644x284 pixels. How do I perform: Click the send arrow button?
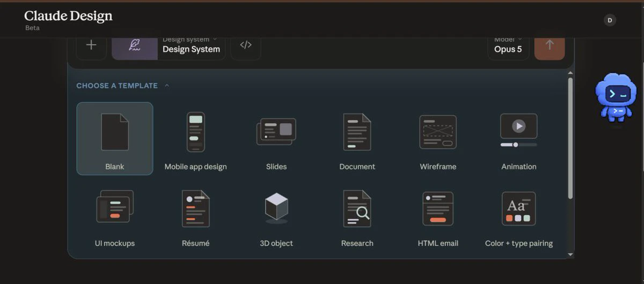tap(550, 46)
